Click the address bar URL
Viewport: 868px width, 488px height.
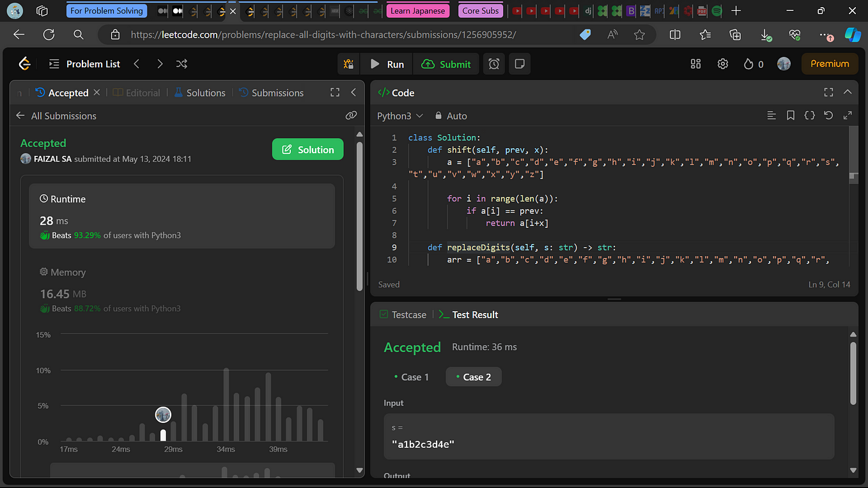(x=323, y=34)
